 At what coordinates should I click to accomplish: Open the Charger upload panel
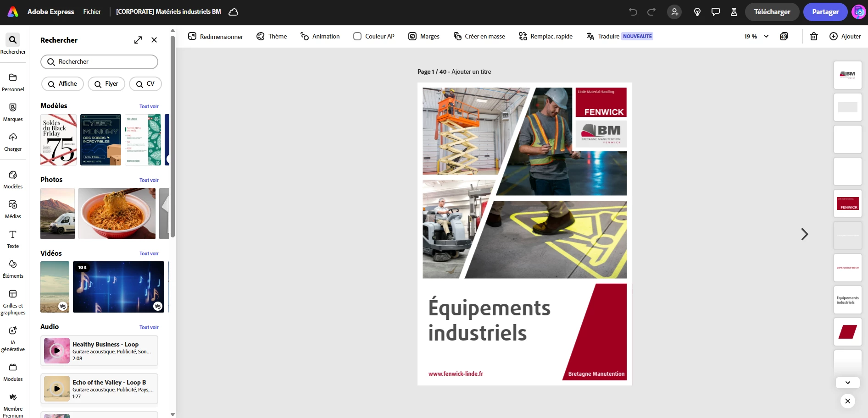13,142
